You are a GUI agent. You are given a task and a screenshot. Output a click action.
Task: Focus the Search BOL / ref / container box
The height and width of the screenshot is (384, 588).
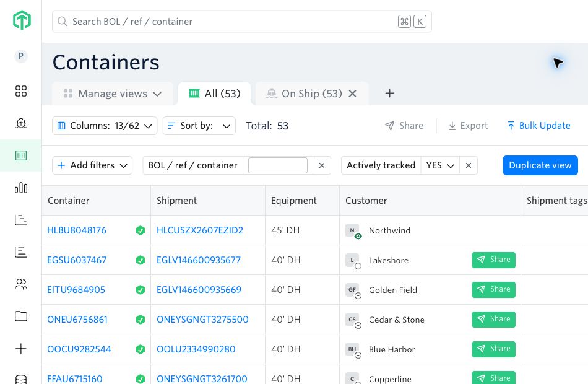click(242, 22)
